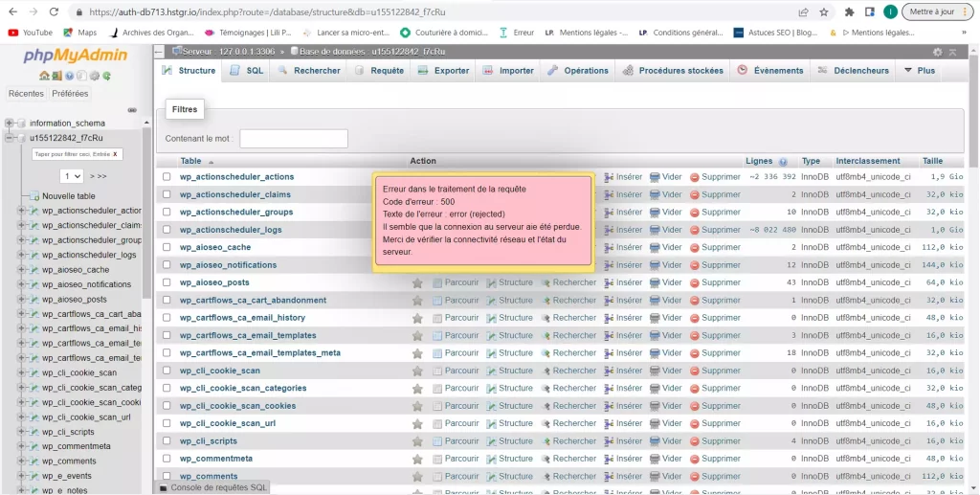The height and width of the screenshot is (495, 980).
Task: Expand wp_comments in the sidebar tree
Action: 21,461
